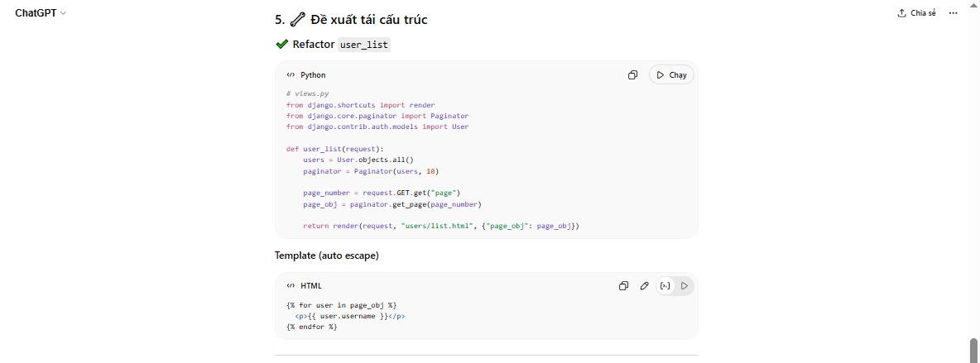The width and height of the screenshot is (980, 363).
Task: Click the code icon beside HTML label
Action: coord(291,286)
